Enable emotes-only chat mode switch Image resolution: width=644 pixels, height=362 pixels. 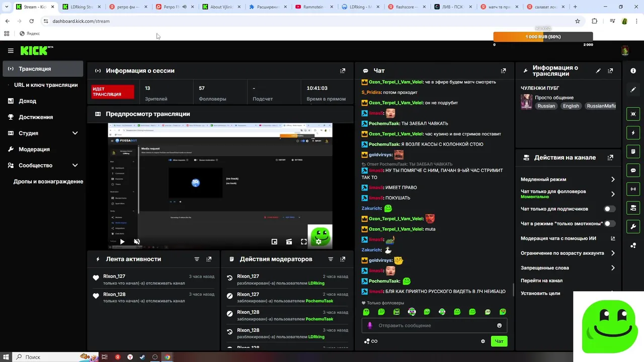click(x=609, y=223)
